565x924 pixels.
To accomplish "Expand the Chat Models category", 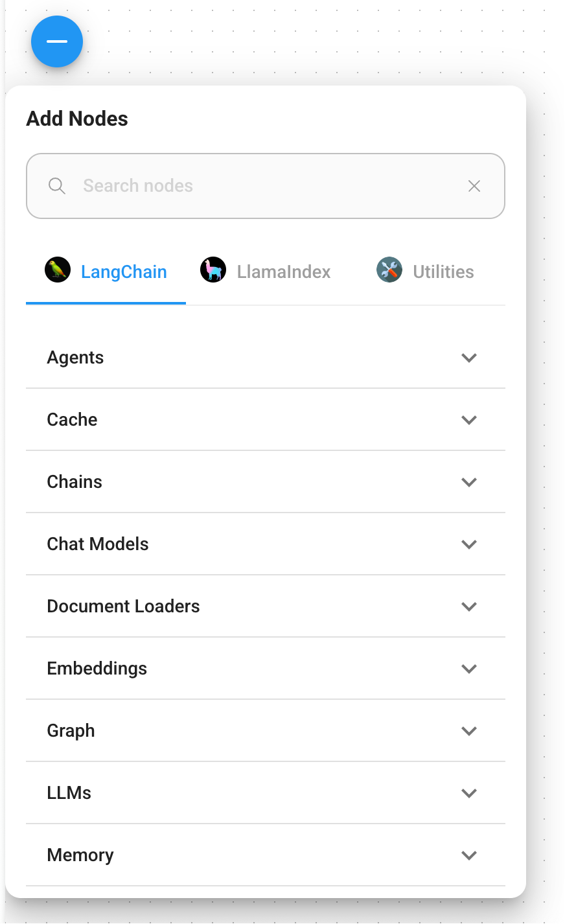I will tap(266, 544).
